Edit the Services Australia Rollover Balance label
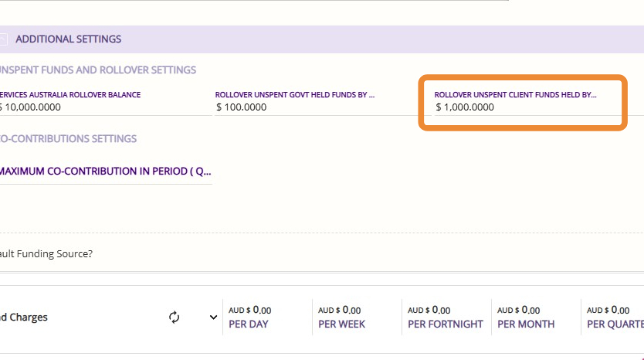 70,95
